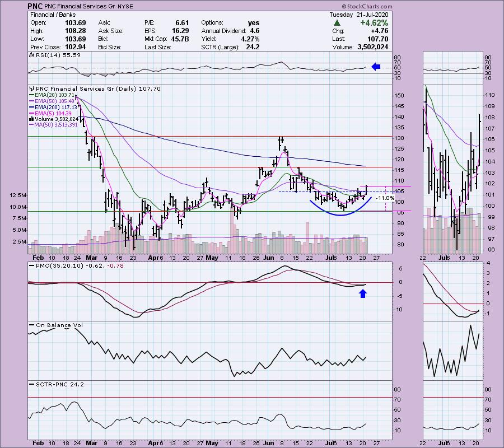Click the +4.62% percent change value
Image resolution: width=504 pixels, height=448 pixels.
tap(374, 23)
